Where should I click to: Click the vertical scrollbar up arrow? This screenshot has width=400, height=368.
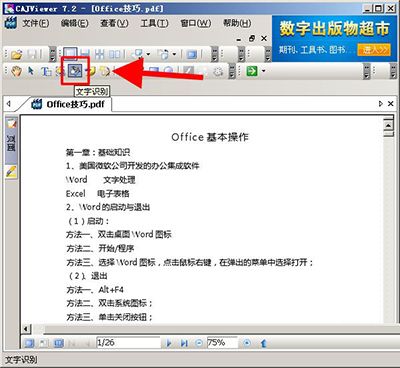pyautogui.click(x=388, y=125)
